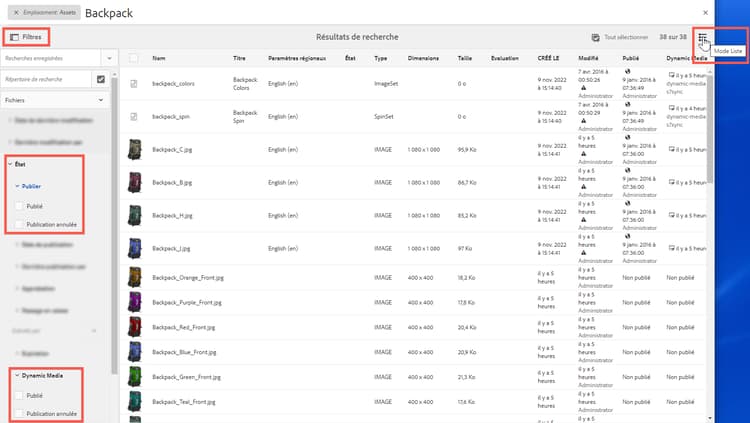Click the Répertoire de recherche field
The image size is (750, 423).
[46, 79]
